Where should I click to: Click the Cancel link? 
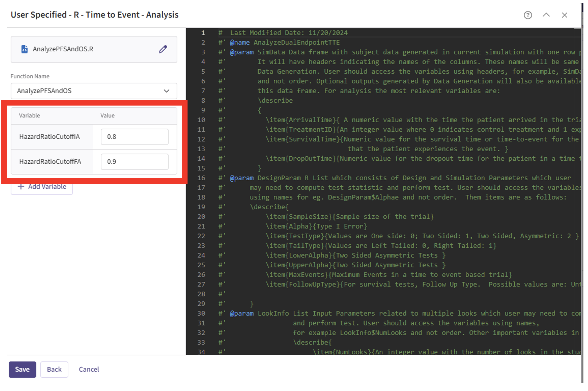click(x=89, y=369)
